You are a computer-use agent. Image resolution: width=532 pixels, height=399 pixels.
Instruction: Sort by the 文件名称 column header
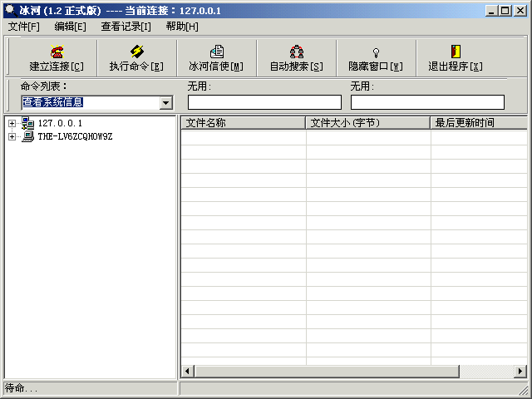click(243, 123)
